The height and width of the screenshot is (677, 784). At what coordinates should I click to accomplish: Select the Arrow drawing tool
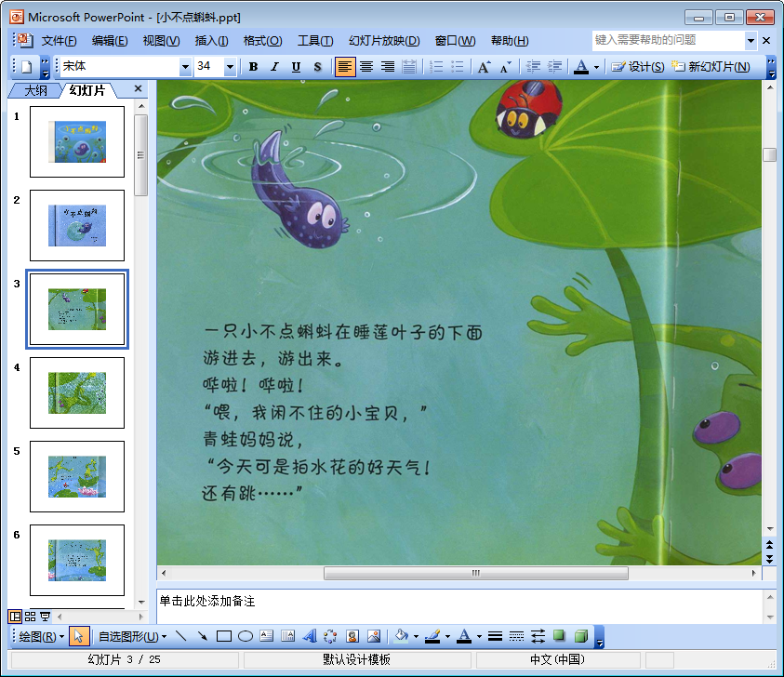click(x=203, y=636)
